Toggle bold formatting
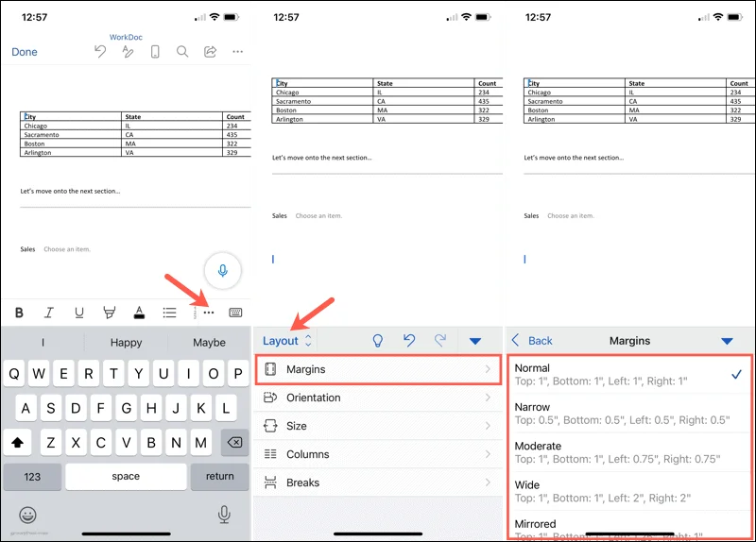756x542 pixels. click(x=19, y=313)
